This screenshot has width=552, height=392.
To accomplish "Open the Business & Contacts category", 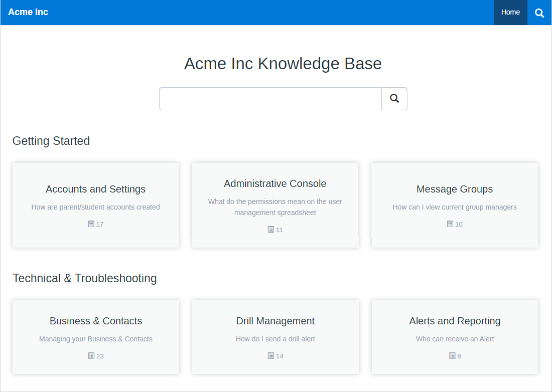I will [95, 321].
